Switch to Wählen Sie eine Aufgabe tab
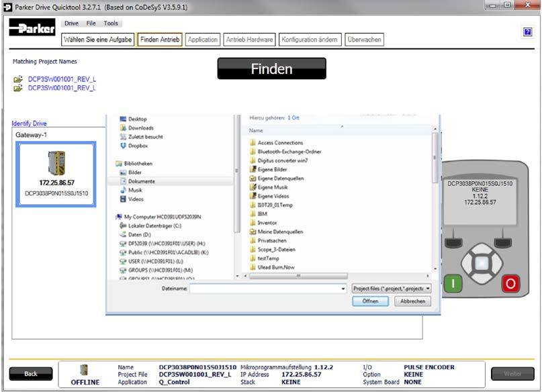 pos(98,40)
